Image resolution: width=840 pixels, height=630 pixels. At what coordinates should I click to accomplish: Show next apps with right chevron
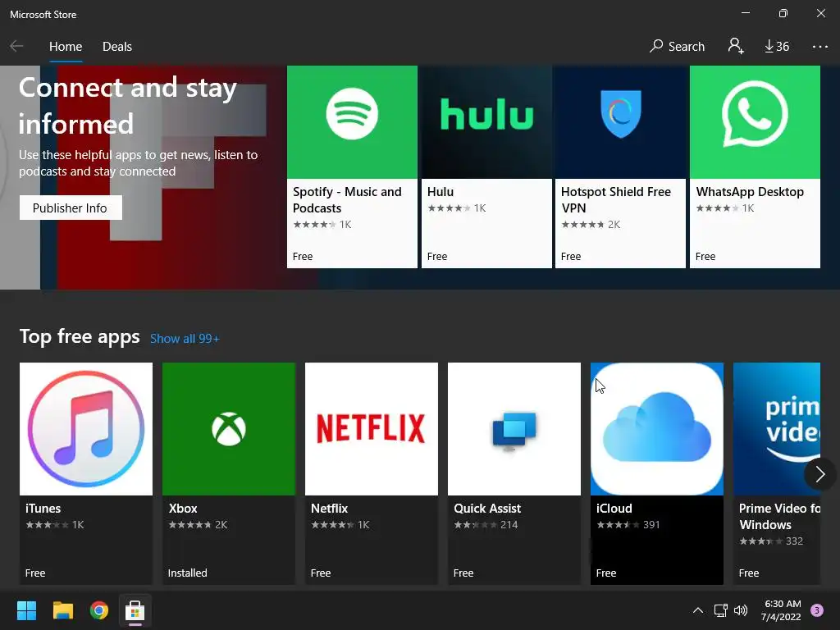coord(819,474)
